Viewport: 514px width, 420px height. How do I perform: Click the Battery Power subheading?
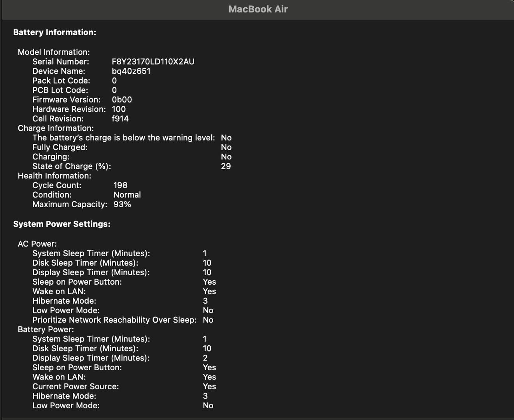[46, 329]
